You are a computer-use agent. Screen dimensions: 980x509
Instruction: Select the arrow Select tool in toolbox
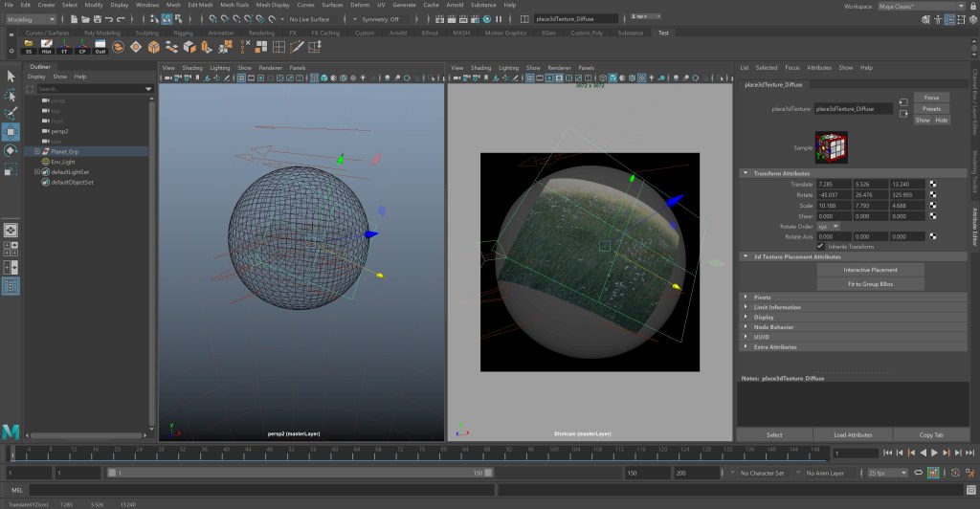11,77
